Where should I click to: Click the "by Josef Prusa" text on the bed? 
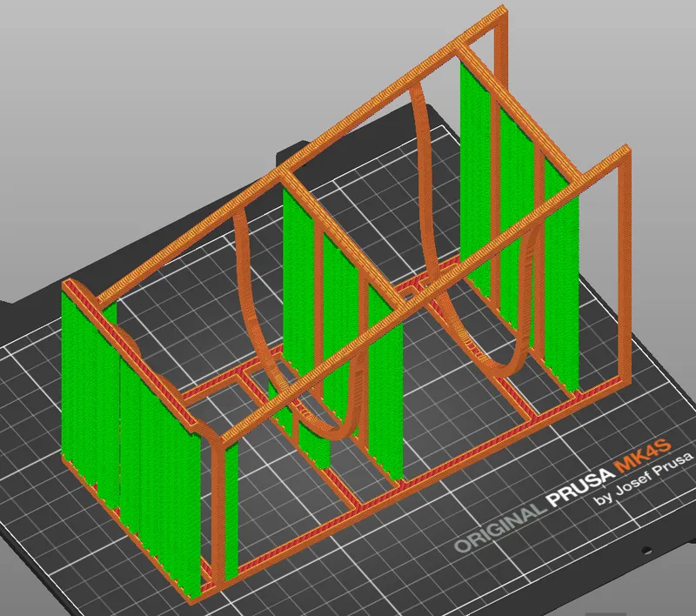pos(644,479)
